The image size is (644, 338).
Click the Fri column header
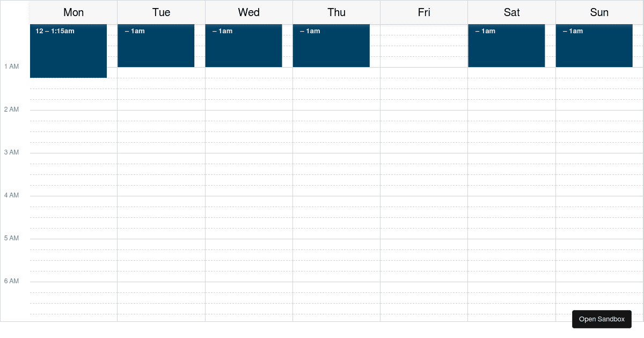point(424,12)
